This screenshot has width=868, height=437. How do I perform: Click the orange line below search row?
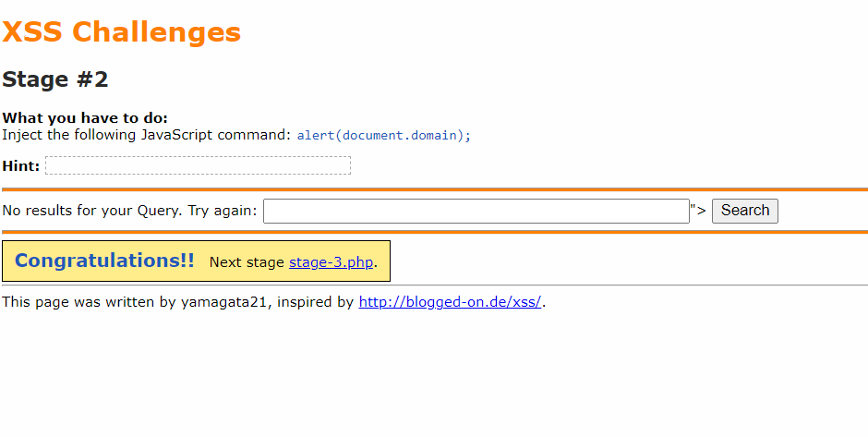434,231
